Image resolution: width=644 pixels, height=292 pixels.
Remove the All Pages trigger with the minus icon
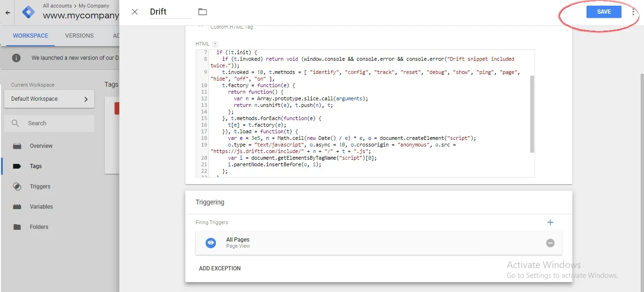[550, 243]
